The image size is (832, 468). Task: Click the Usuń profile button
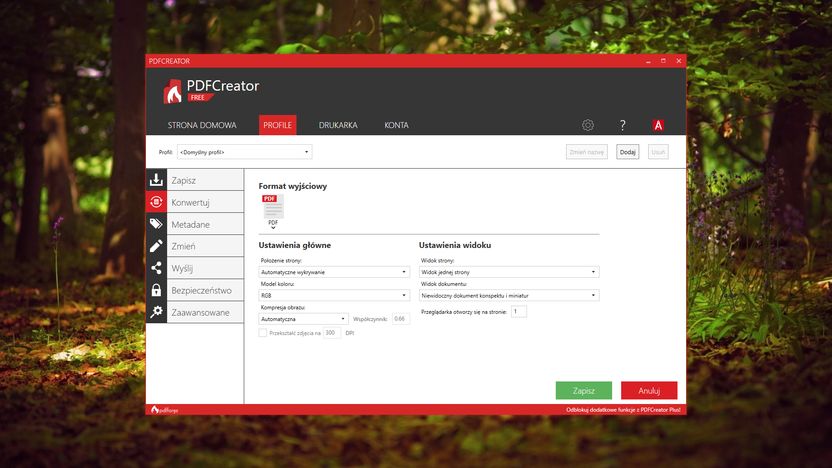coord(658,152)
